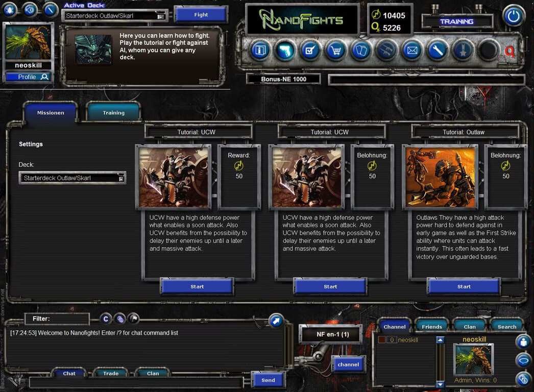Image resolution: width=534 pixels, height=392 pixels.
Task: Open the cards deck icon
Action: click(x=361, y=51)
